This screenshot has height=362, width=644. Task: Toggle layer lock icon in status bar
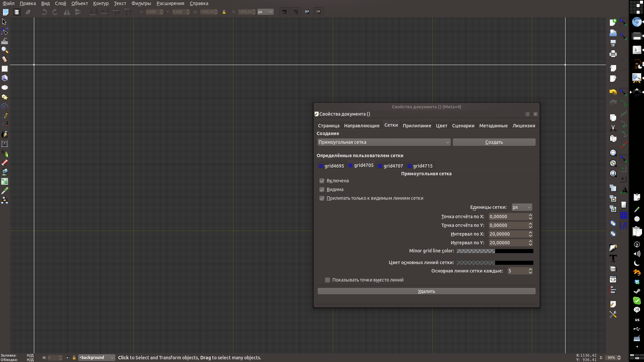pyautogui.click(x=74, y=358)
